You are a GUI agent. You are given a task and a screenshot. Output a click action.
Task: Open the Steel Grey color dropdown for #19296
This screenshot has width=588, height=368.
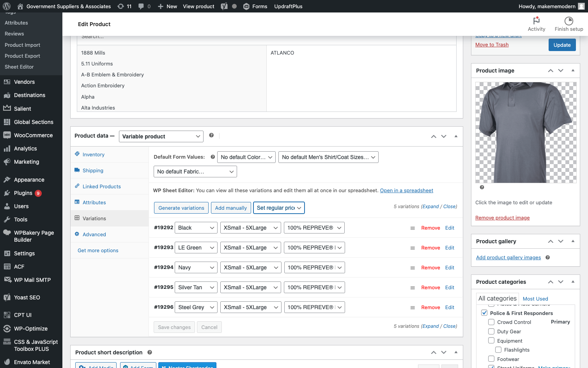(196, 307)
